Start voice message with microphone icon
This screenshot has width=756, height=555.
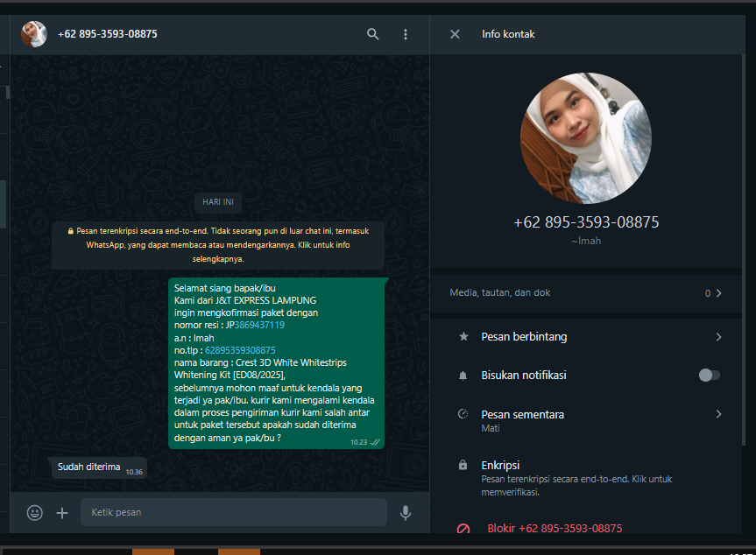coord(406,513)
